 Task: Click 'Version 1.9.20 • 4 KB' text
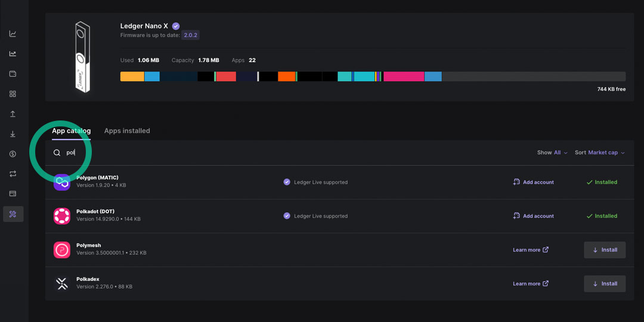(101, 185)
